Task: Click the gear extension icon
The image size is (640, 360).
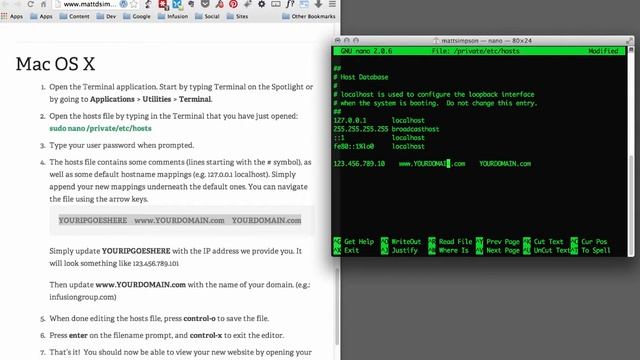Action: click(x=262, y=4)
